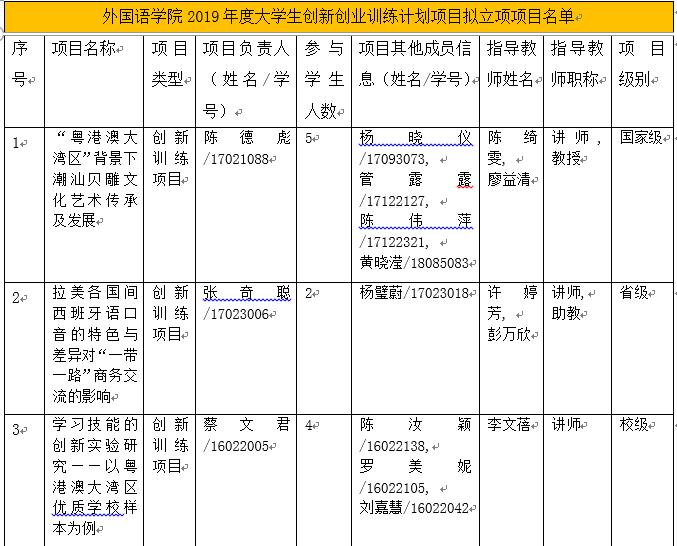Click the 国家级 level cell

click(640, 138)
